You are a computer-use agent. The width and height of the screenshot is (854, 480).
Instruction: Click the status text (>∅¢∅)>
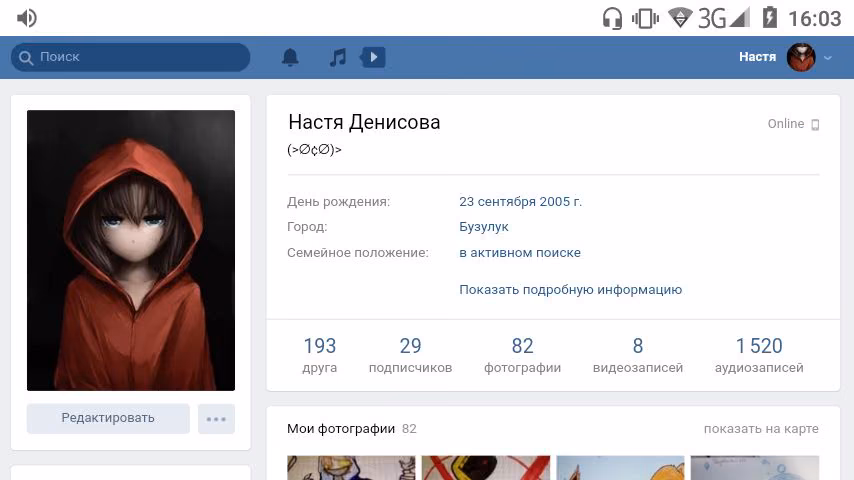314,149
